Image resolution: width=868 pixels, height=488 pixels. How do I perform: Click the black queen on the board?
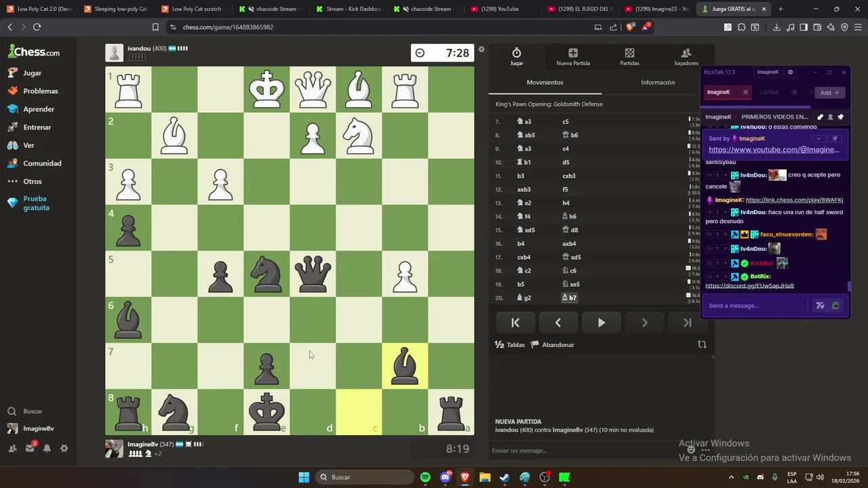(313, 273)
